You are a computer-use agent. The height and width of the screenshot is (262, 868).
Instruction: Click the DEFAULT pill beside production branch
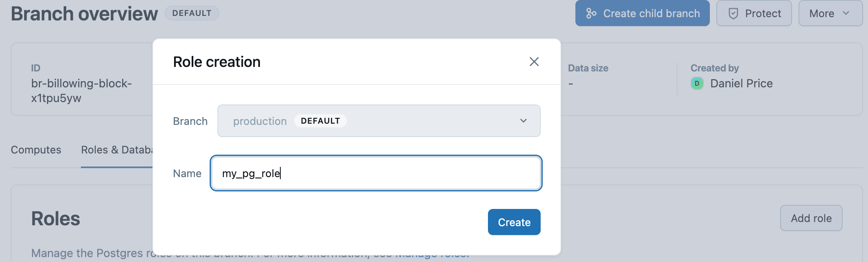coord(320,121)
